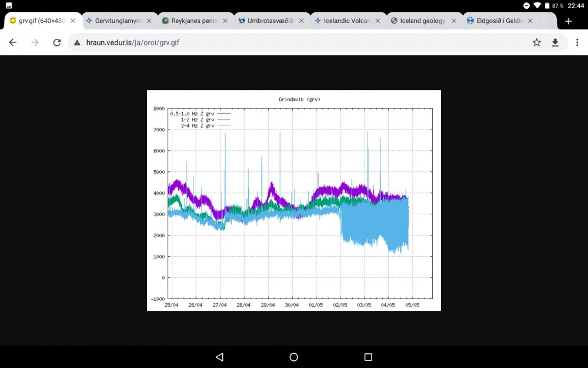Screen dimensions: 588x368
Task: Tap the forward navigation arrow
Action: (x=34, y=42)
